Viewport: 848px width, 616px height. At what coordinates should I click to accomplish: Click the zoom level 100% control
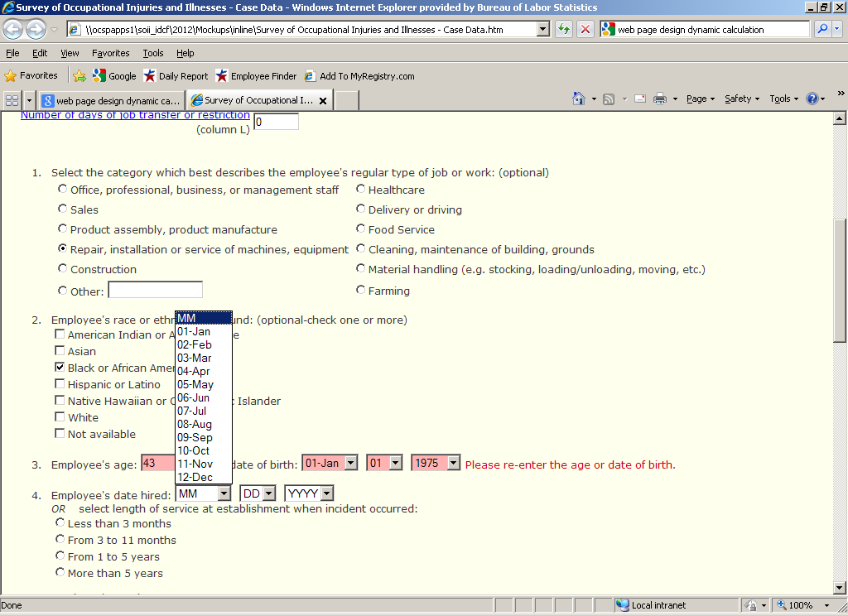pos(799,605)
